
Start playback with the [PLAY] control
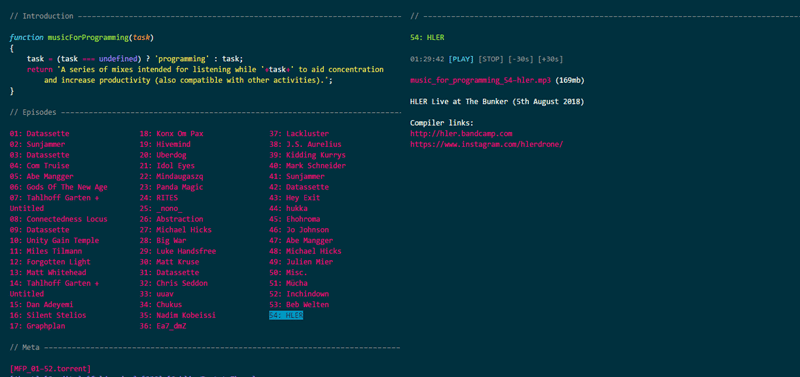(461, 59)
